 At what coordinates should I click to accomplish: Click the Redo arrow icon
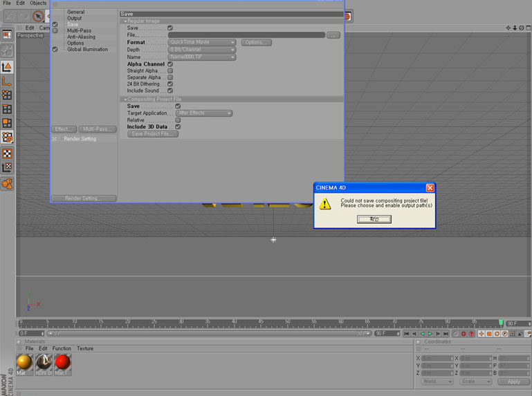24,16
